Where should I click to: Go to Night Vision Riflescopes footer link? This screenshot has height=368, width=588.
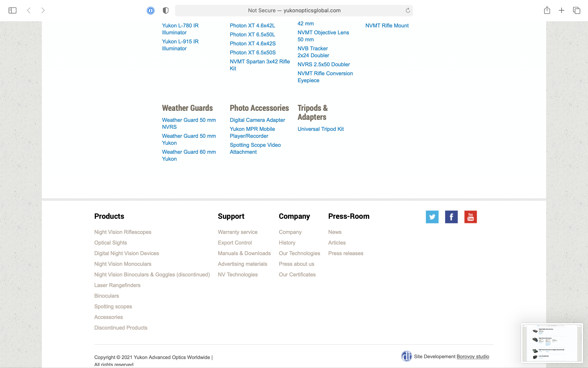[x=123, y=232]
